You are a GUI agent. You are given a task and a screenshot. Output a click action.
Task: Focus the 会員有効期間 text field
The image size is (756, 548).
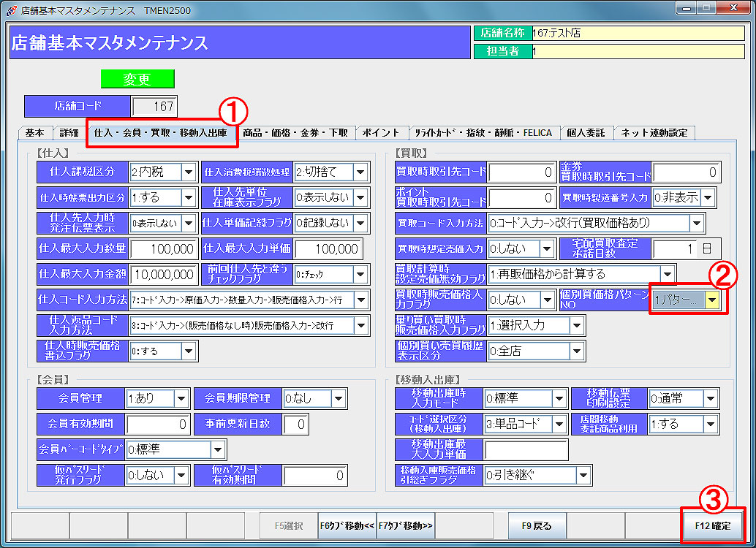click(x=159, y=424)
